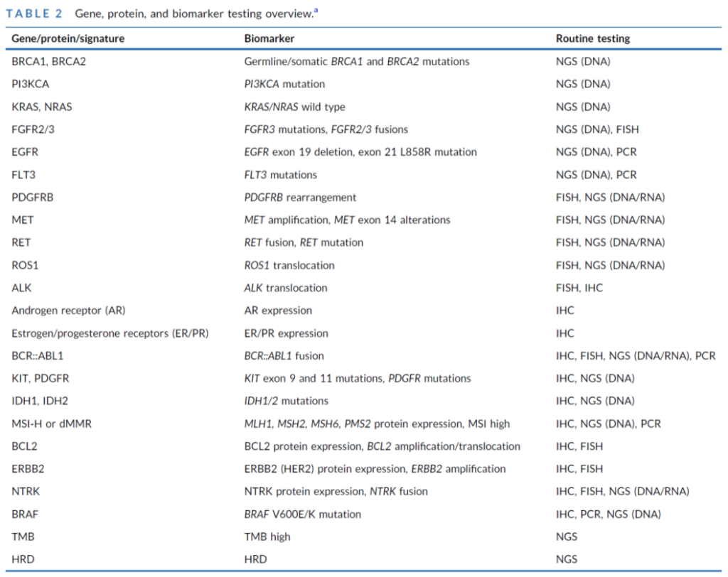728x577 pixels.
Task: Click "Estrogen/progesterone receptors (ER/PR)" row label
Action: click(109, 333)
